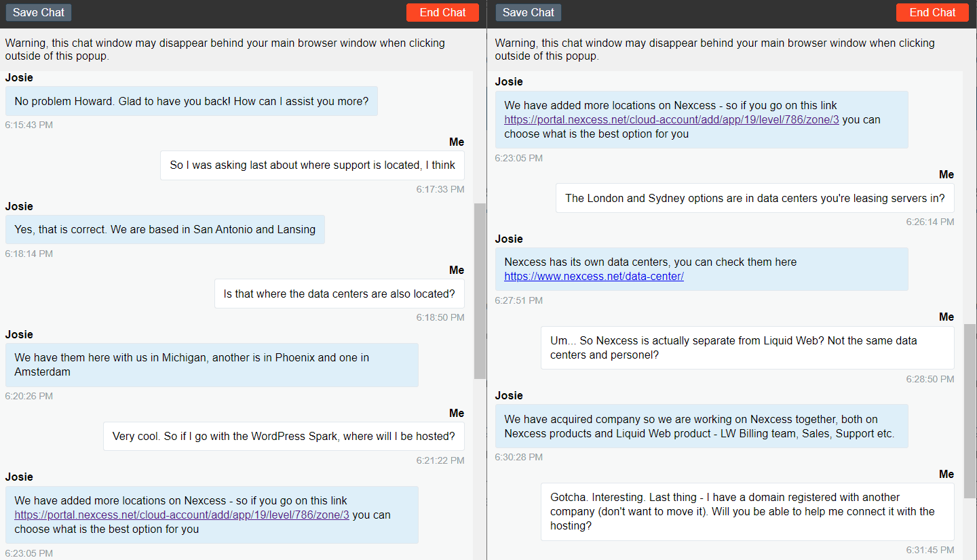Click the 6:30:28 PM timestamp
977x560 pixels.
pos(518,457)
